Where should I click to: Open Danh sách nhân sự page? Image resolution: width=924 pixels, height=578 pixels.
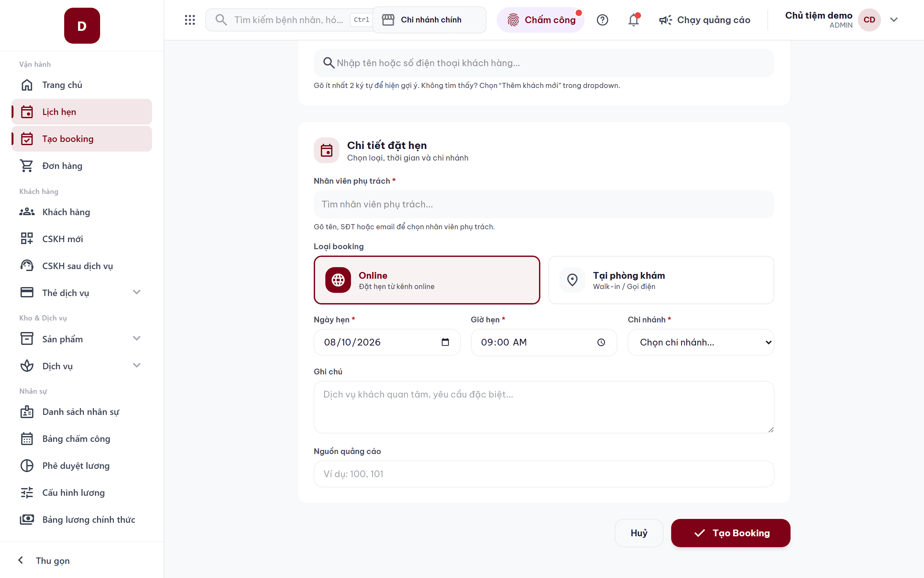[82, 412]
